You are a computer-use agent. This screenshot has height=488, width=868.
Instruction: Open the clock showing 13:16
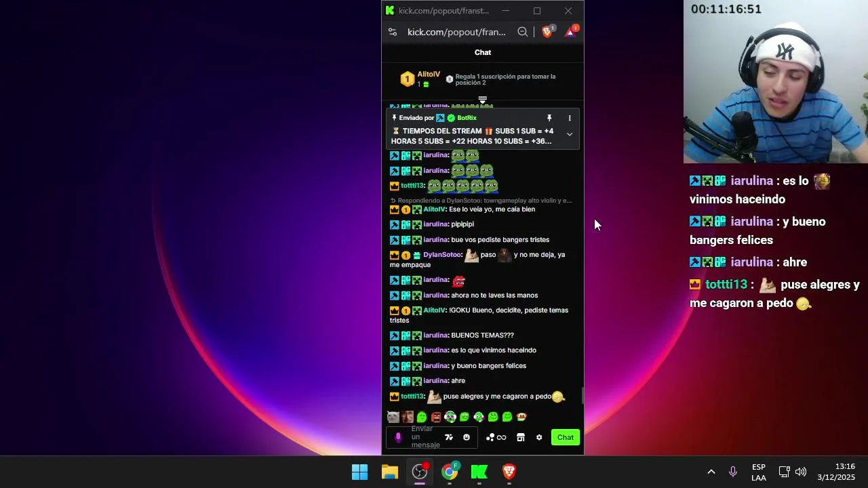pos(836,472)
